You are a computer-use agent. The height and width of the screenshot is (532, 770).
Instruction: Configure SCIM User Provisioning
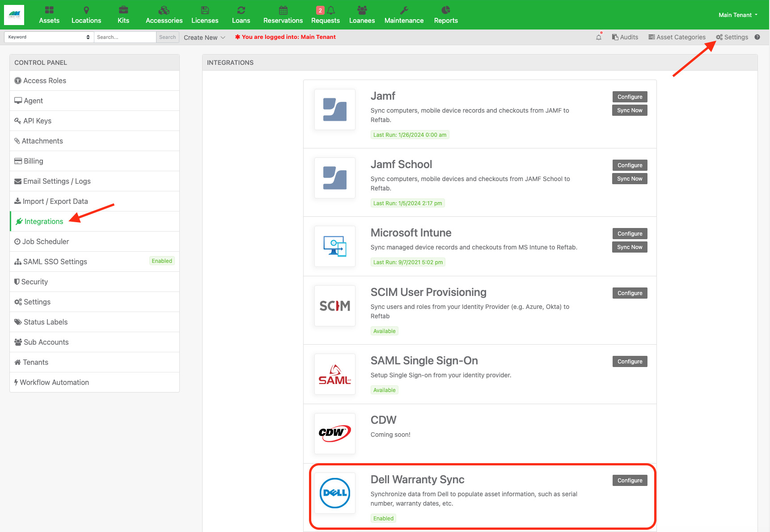pos(630,293)
